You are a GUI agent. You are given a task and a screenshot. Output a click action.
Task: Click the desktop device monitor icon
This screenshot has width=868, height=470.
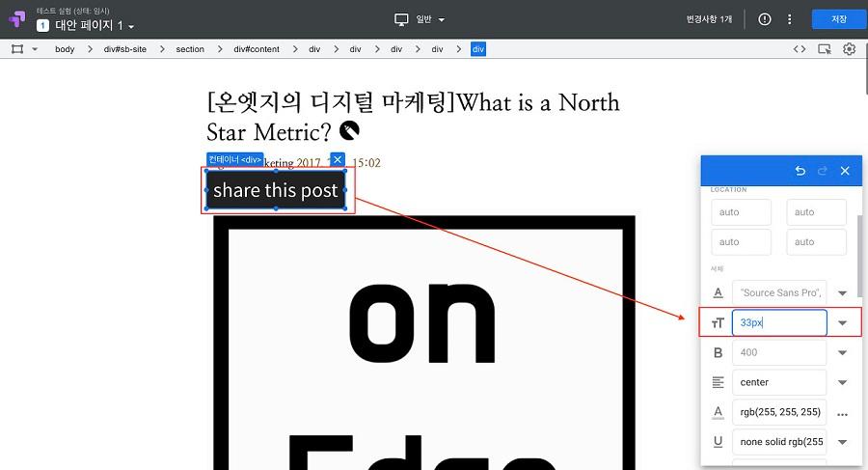click(x=401, y=19)
